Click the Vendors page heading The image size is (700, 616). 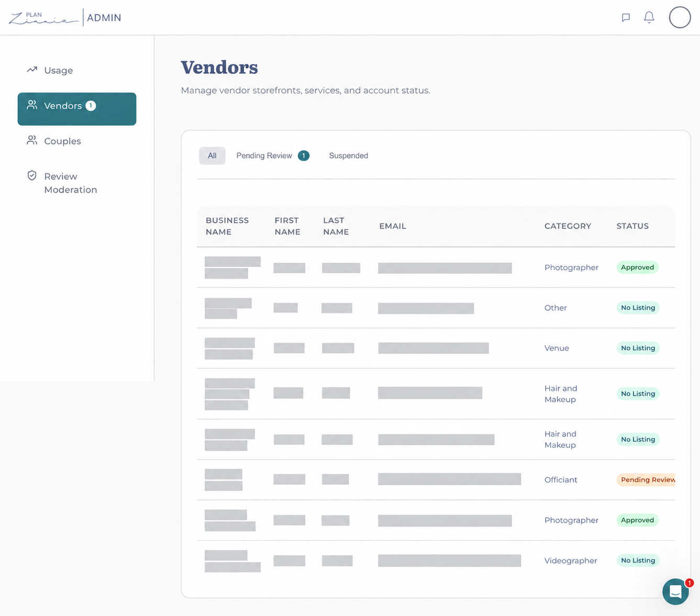pos(219,68)
